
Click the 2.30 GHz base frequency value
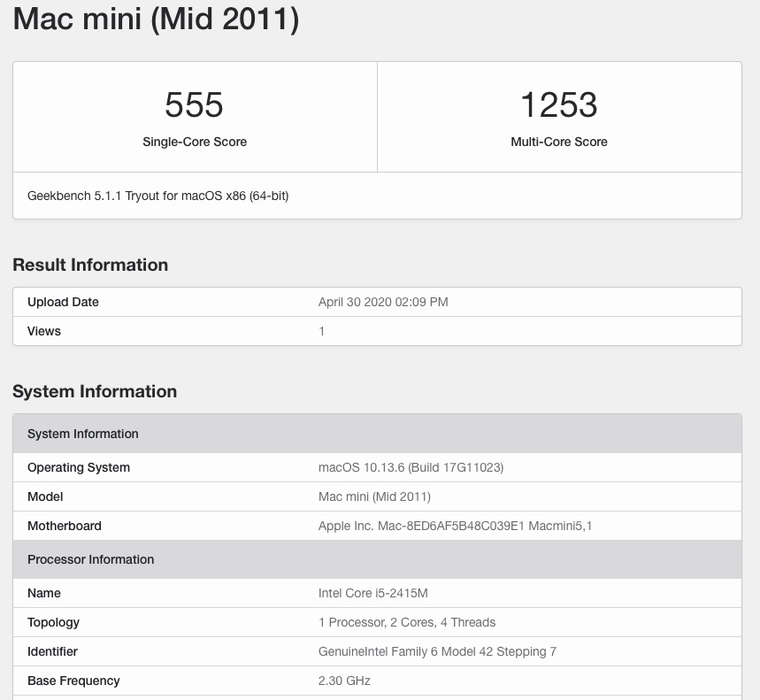coord(344,681)
